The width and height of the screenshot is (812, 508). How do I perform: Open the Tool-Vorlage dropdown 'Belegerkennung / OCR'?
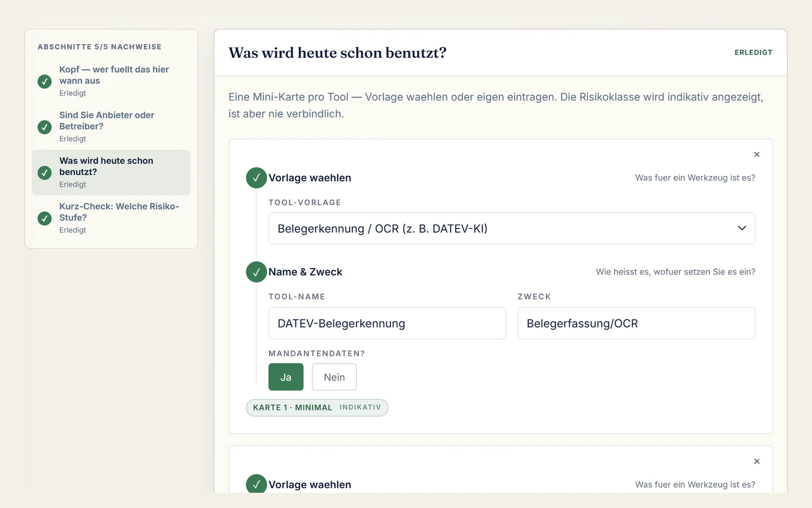pos(511,229)
